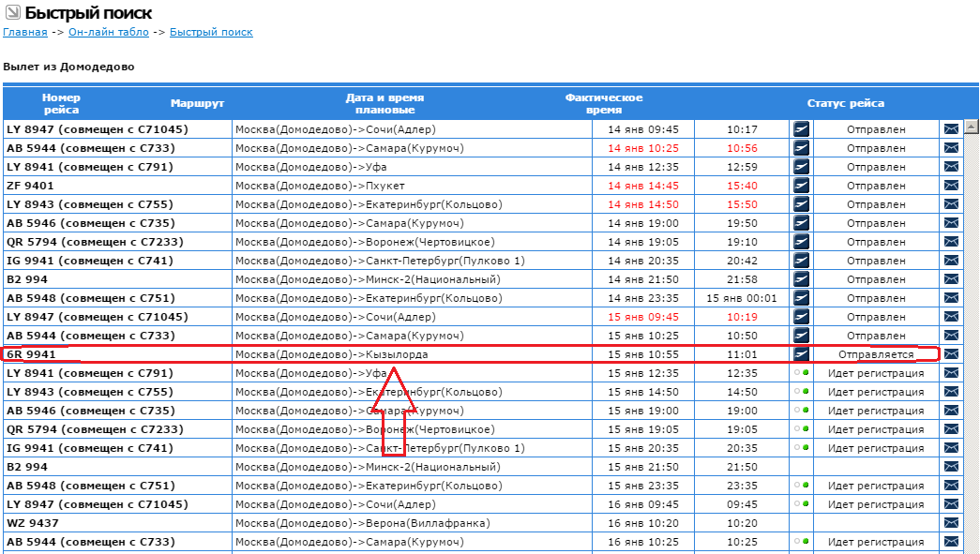This screenshot has width=980, height=554.
Task: Click plane icon for AB 5948 on 14 янв
Action: (x=801, y=298)
